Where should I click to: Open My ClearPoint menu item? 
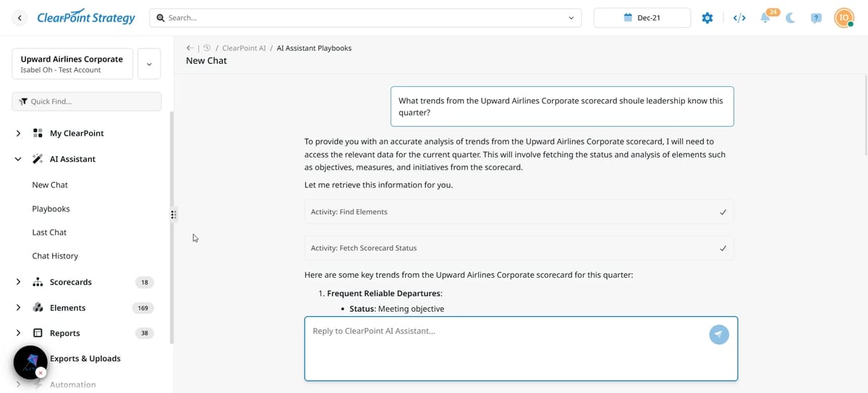[x=77, y=133]
